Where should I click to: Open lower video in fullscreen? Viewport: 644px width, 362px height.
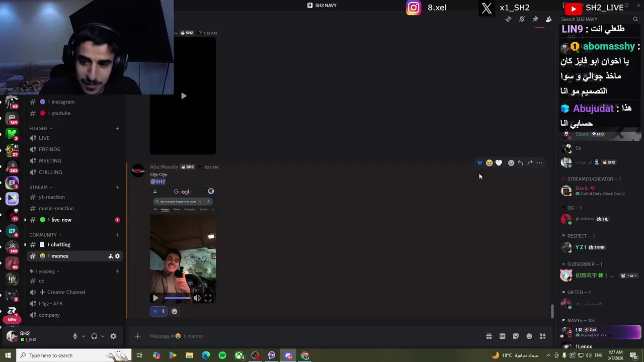[208, 298]
